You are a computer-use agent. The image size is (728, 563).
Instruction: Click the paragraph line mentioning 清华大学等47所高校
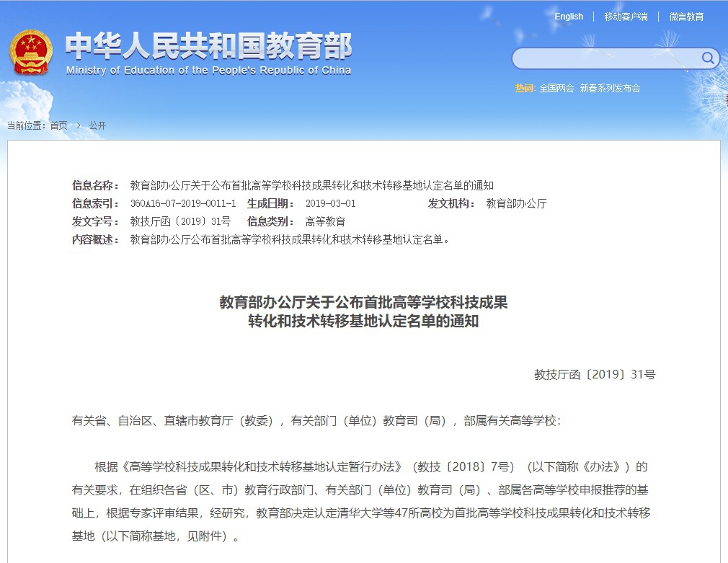pyautogui.click(x=361, y=513)
